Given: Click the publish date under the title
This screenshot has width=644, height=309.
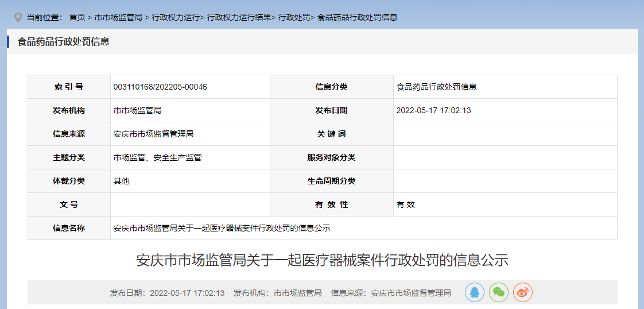Looking at the screenshot, I should 167,293.
